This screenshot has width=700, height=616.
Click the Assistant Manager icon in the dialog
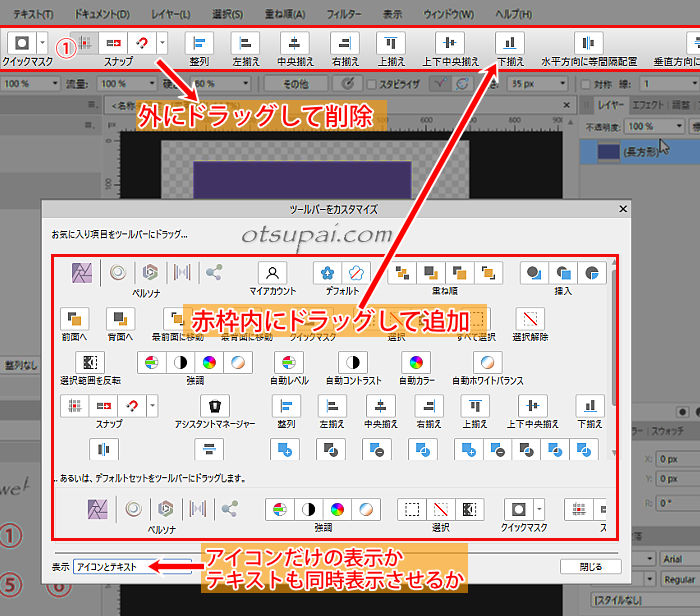click(214, 406)
